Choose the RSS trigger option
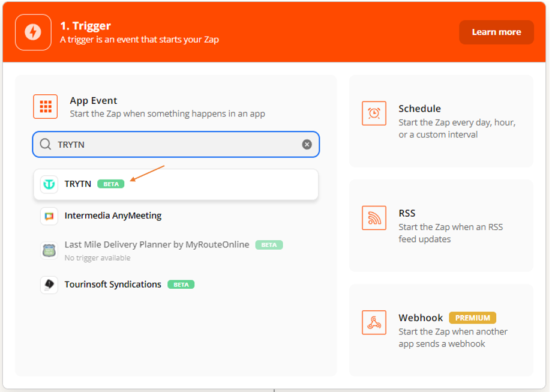Viewport: 552px width, 392px height. click(441, 225)
